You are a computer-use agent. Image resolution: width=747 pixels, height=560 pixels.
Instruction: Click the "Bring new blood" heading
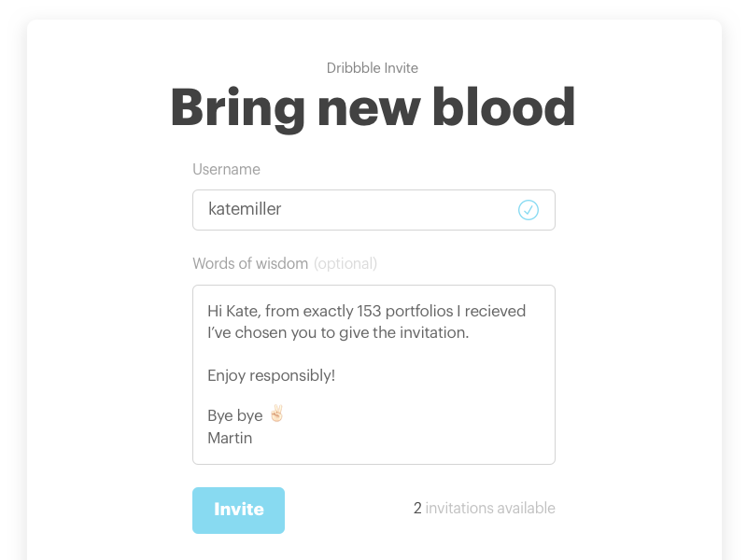pos(373,108)
